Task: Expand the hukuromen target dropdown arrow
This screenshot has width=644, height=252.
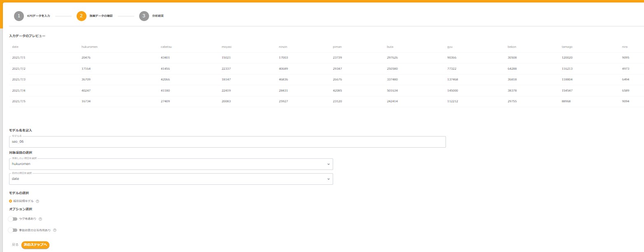Action: (328, 164)
